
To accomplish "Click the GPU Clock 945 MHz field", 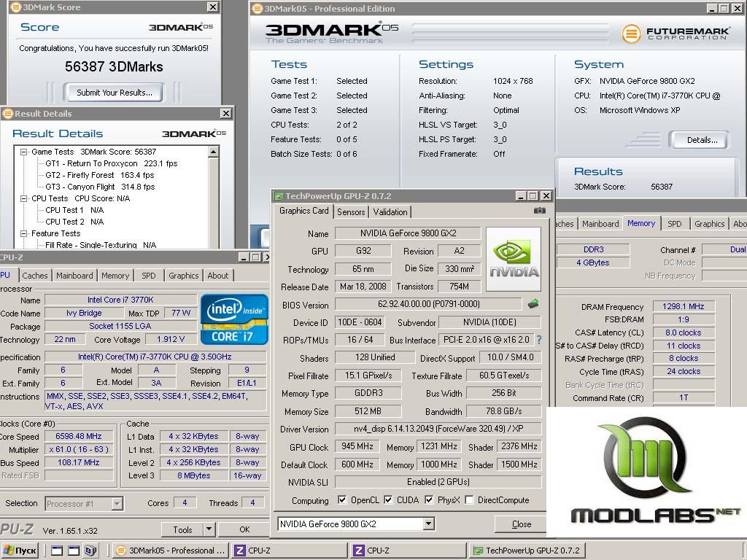I will 357,446.
